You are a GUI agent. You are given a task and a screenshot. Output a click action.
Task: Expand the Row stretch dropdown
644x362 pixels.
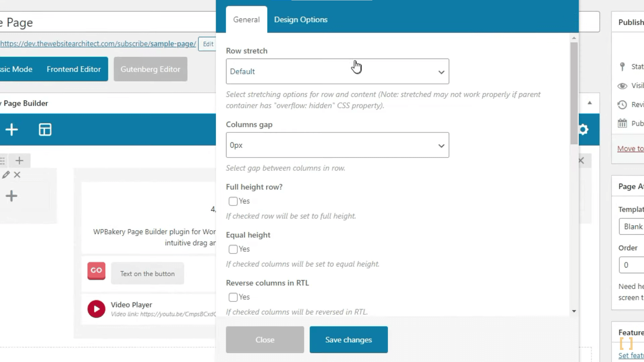coord(337,71)
